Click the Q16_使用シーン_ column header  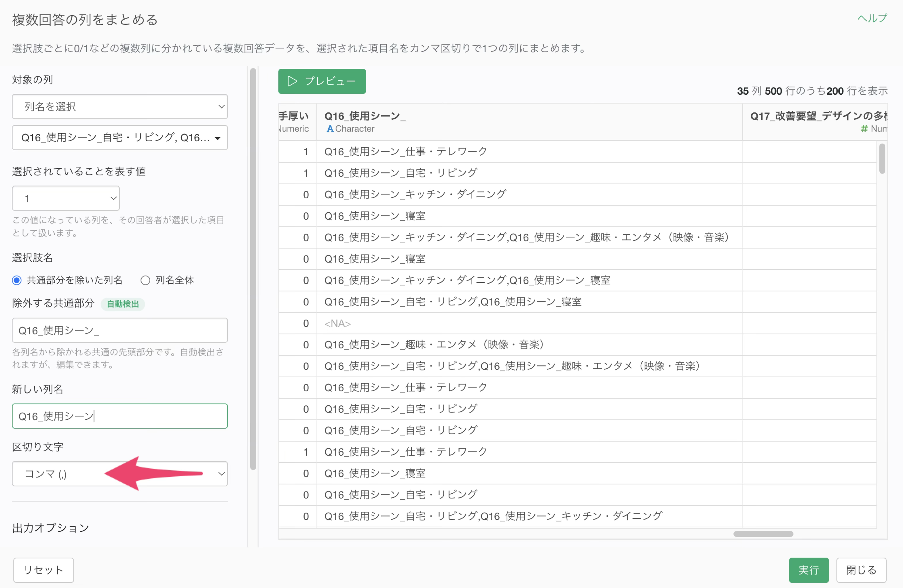point(529,122)
